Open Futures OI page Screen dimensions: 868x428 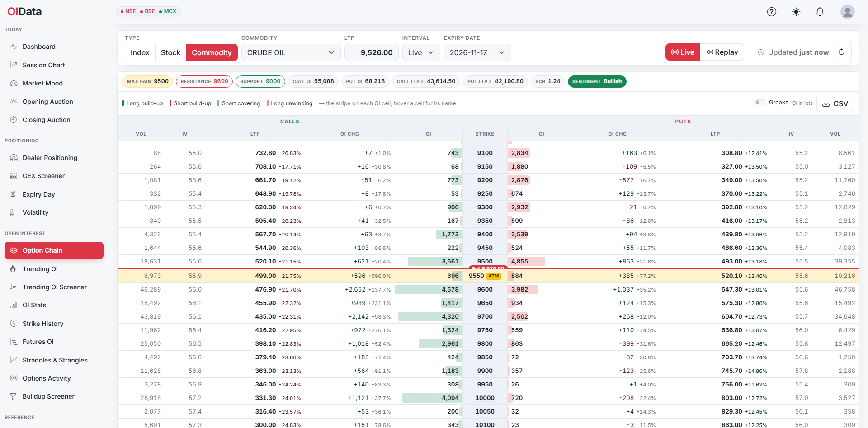pyautogui.click(x=54, y=342)
